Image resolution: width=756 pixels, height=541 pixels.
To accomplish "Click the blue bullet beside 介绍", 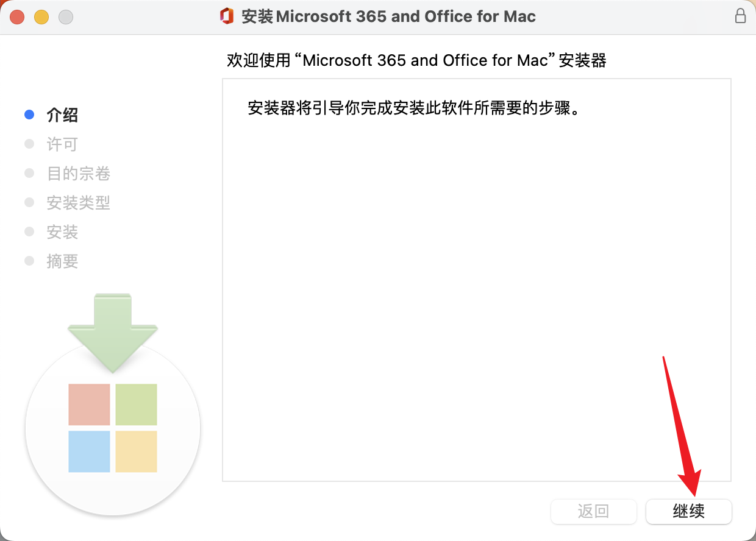I will [x=29, y=115].
